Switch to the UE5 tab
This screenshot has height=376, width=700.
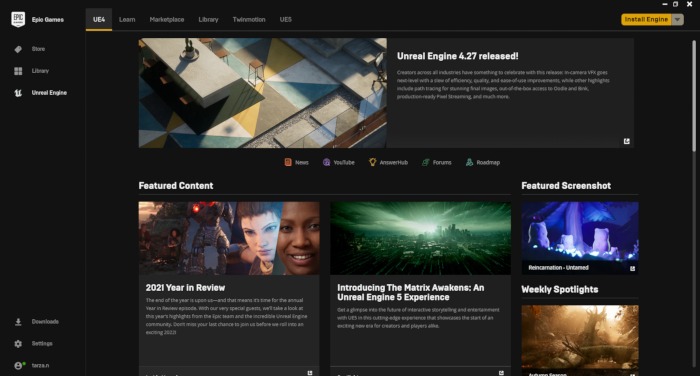click(x=285, y=20)
